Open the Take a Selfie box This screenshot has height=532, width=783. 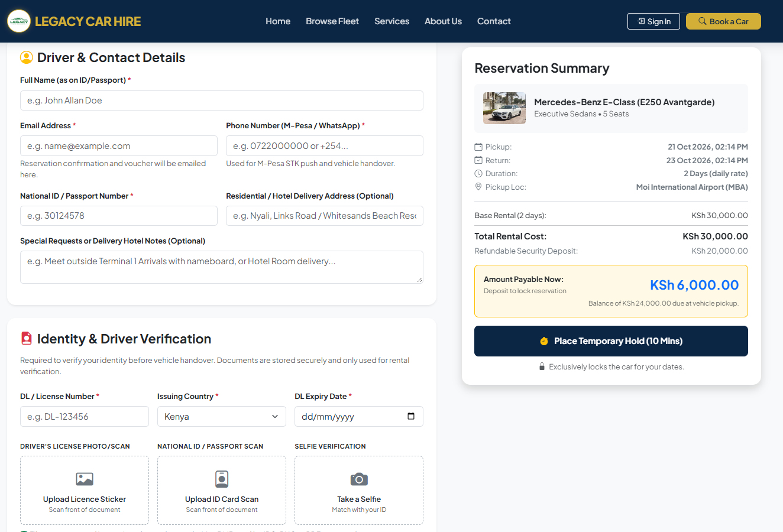[x=359, y=490]
